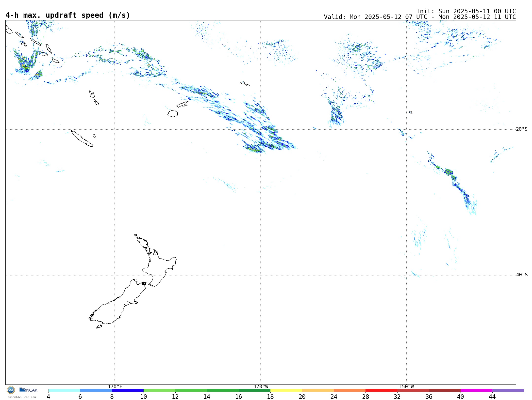This screenshot has width=532, height=400.
Task: Click the orange 24–28 color swatch
Action: click(349, 391)
